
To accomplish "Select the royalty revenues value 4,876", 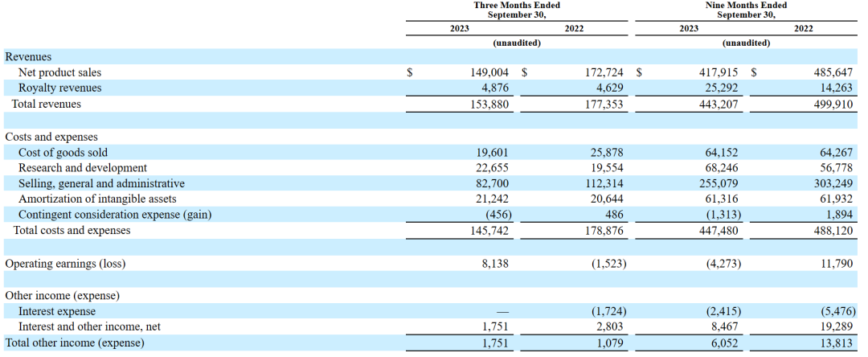I will click(495, 88).
